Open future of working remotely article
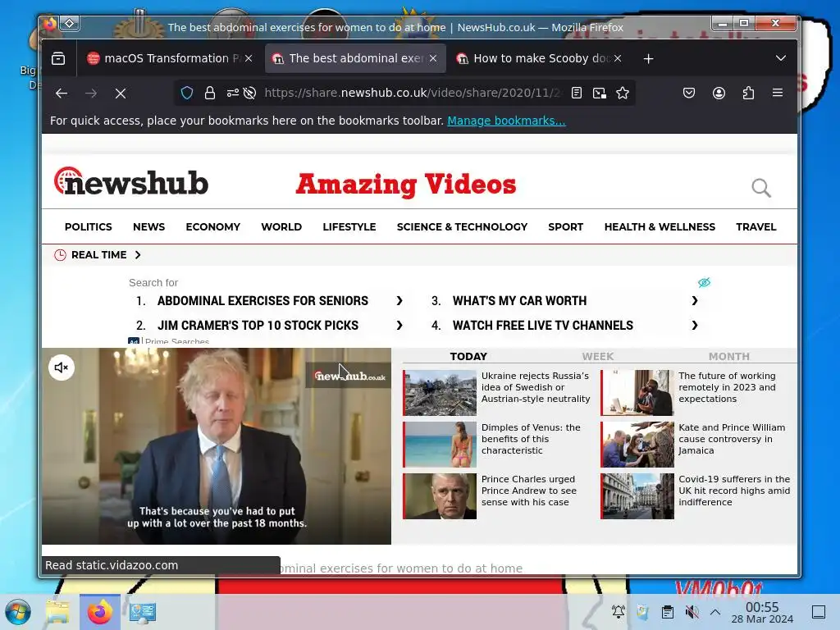The height and width of the screenshot is (630, 840). (x=727, y=387)
